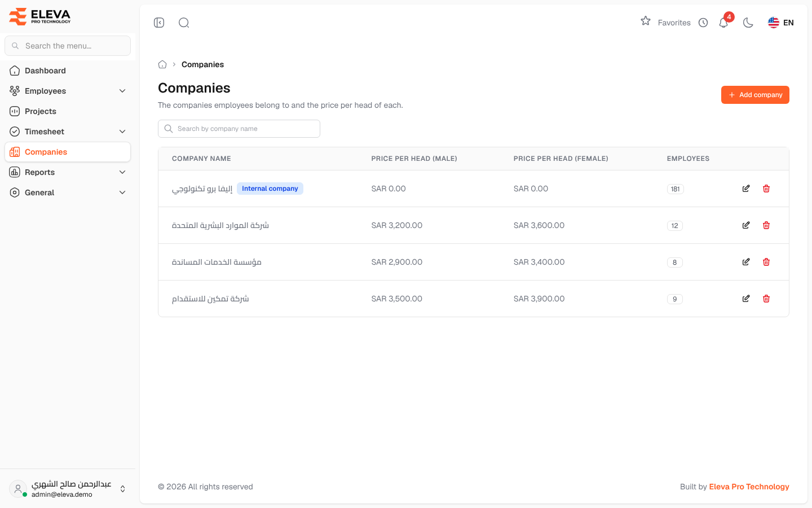Delete the إليفا برو تكنولوجي company row
The height and width of the screenshot is (508, 812).
766,189
